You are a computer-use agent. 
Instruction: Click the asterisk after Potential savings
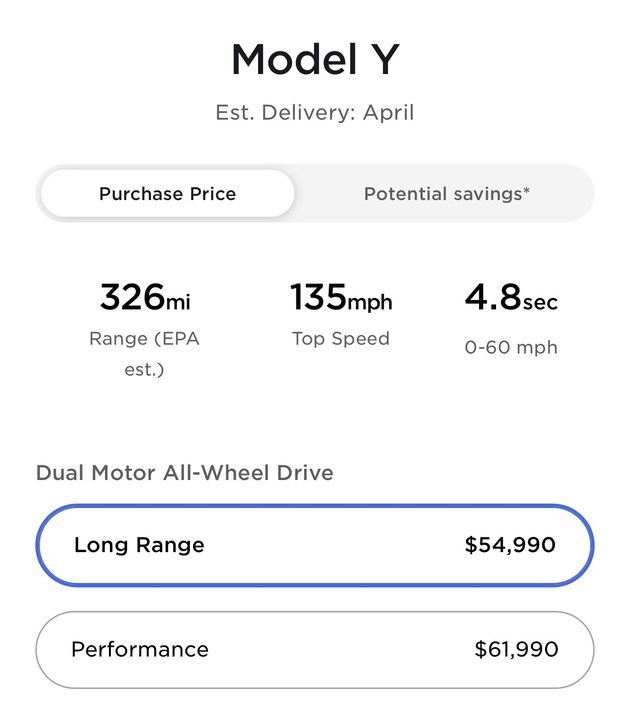526,190
